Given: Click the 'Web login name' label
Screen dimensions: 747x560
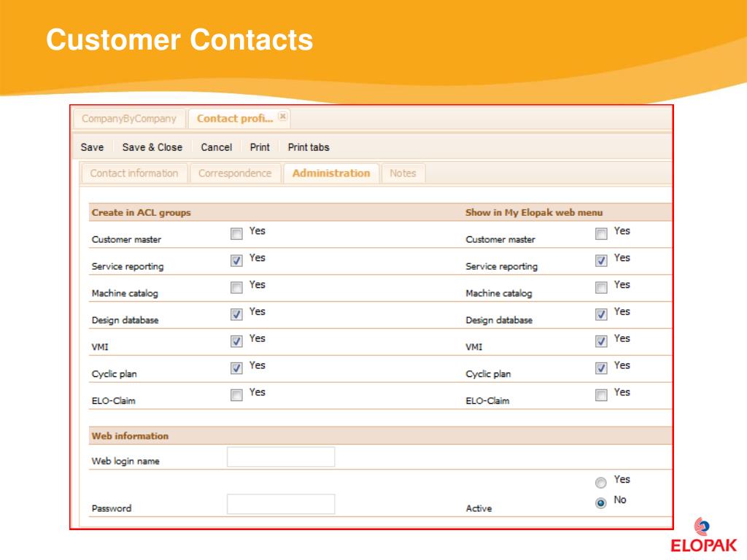Looking at the screenshot, I should 125,461.
